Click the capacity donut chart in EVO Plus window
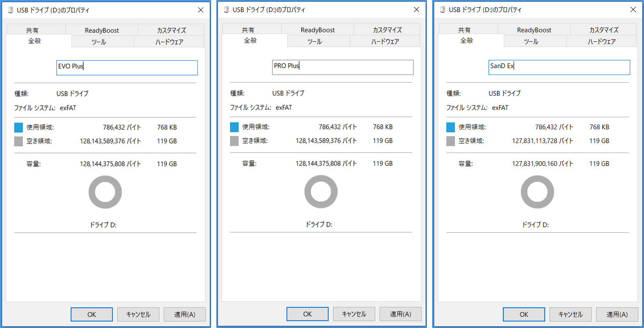 click(x=105, y=192)
